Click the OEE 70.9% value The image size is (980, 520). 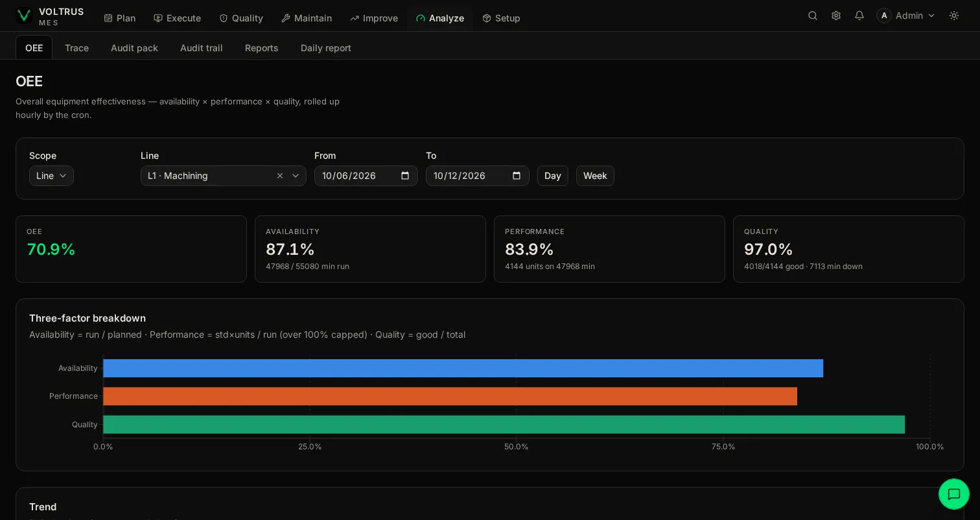tap(51, 250)
